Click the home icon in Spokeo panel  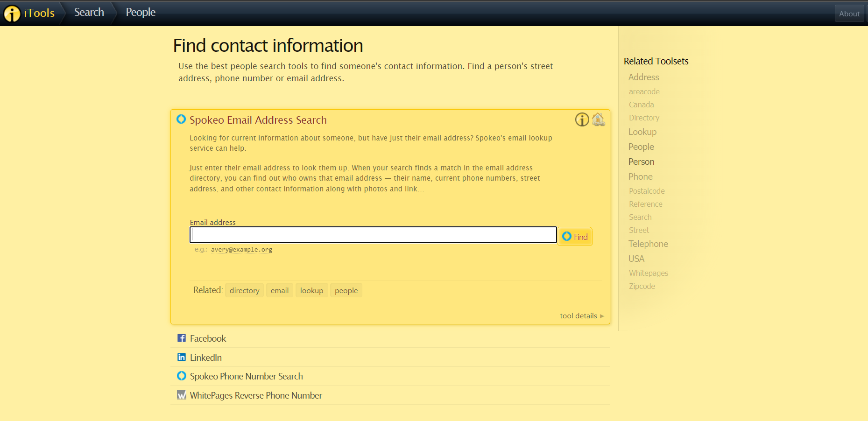598,119
